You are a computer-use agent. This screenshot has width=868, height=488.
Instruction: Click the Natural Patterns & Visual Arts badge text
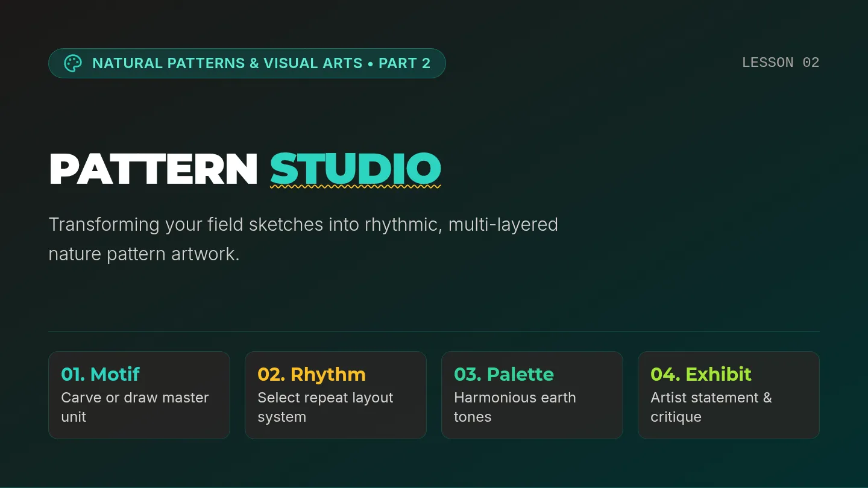[261, 63]
